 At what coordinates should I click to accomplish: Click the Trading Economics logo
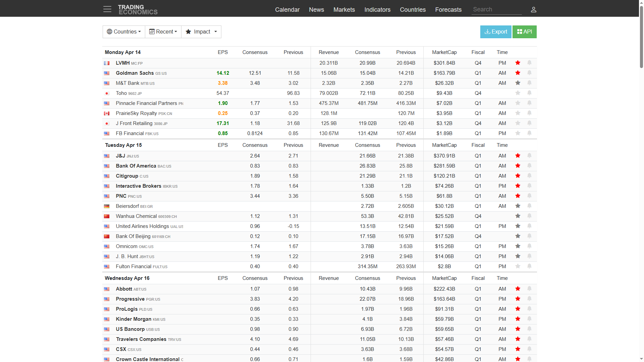pos(138,10)
